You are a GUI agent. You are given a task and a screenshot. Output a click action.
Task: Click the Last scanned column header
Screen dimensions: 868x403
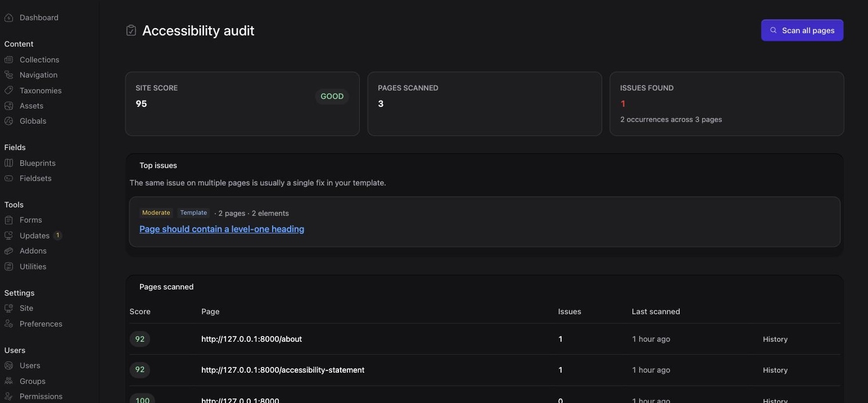pos(655,311)
